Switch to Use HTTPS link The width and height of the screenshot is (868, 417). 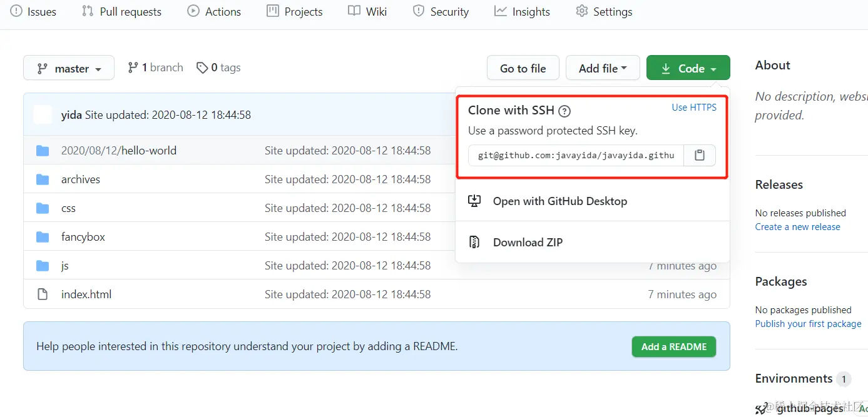point(694,108)
